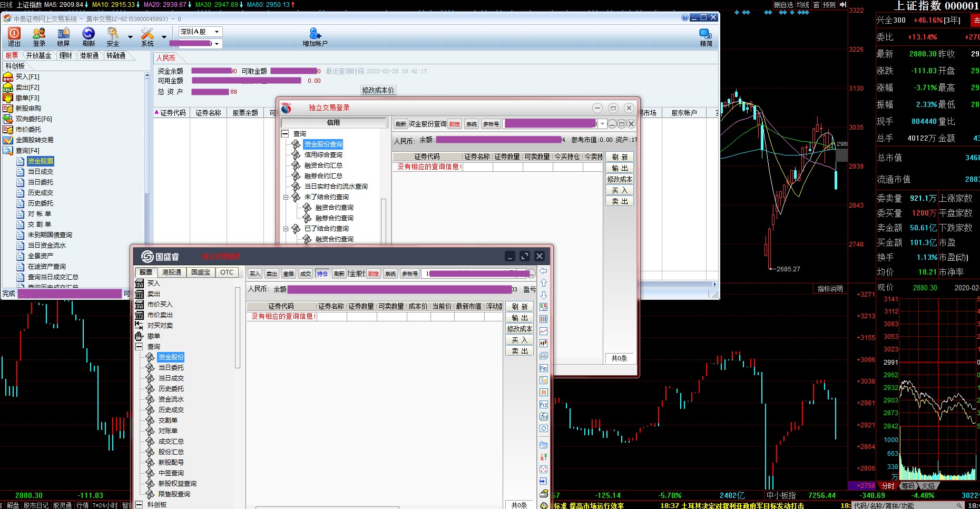Click the 增加帐户 add account icon

click(x=315, y=33)
